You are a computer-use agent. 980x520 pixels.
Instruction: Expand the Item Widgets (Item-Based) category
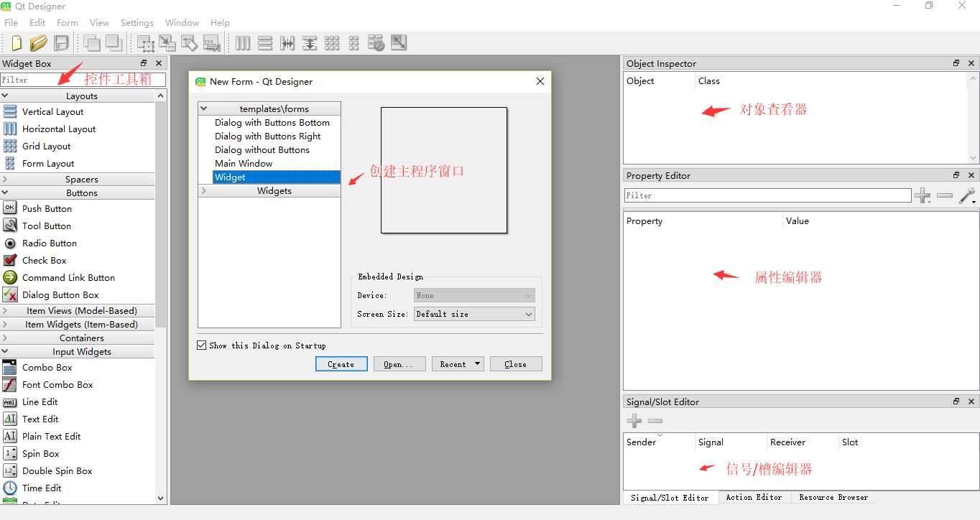tap(6, 324)
